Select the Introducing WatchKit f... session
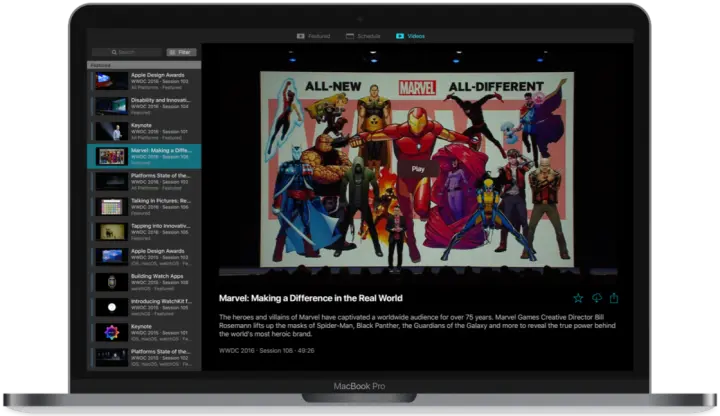Viewport: 720px width, 416px height. point(144,308)
